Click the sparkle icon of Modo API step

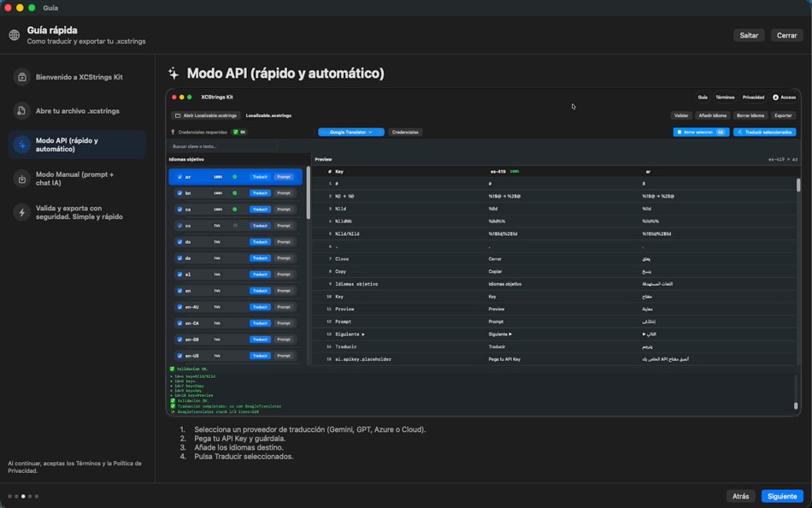click(21, 145)
